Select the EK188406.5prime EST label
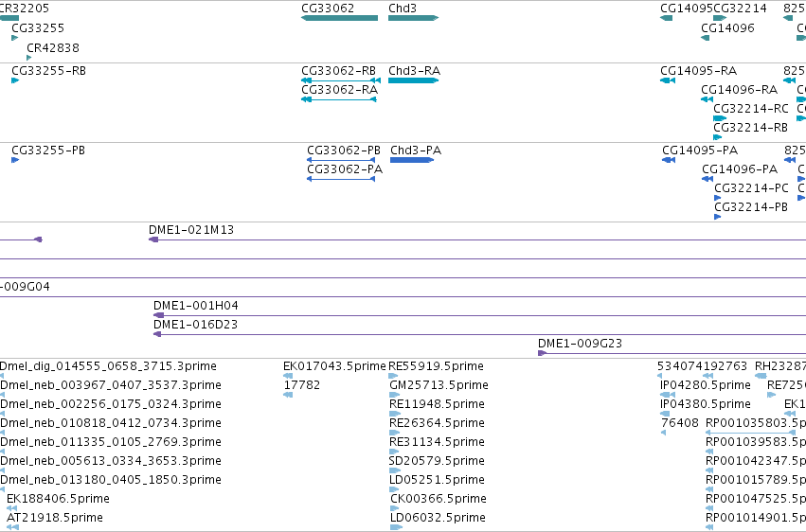Screen dimensions: 806x532 tap(58, 499)
